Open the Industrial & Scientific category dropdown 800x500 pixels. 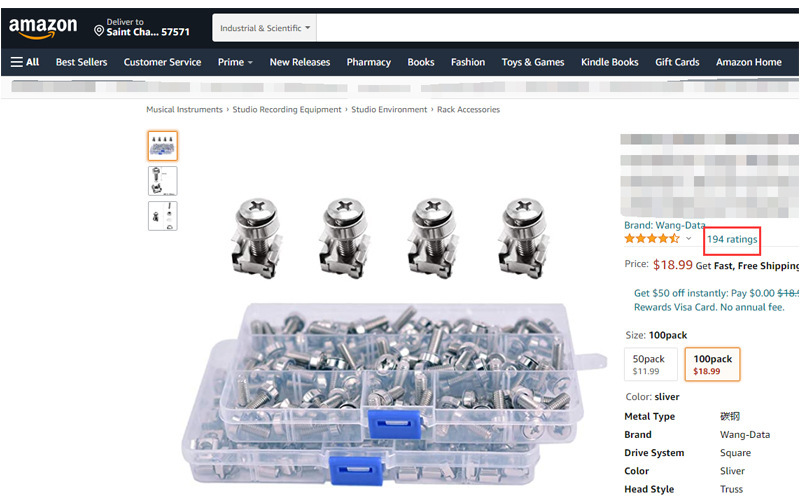coord(265,28)
